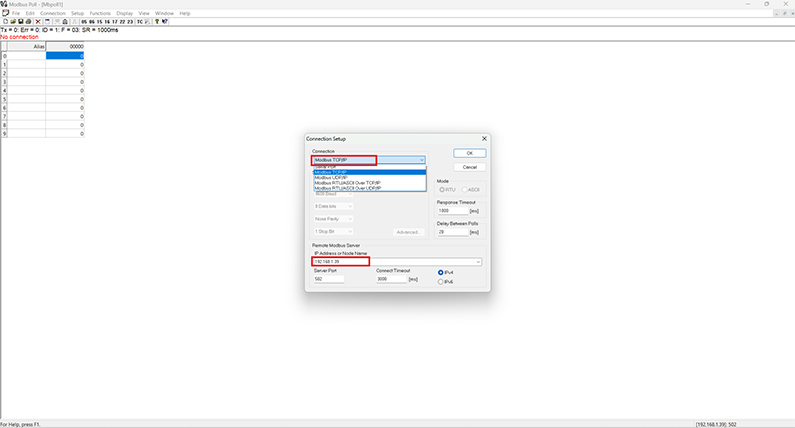Click the Print toolbar icon
Viewport: 795px width, 428px height.
pyautogui.click(x=27, y=21)
